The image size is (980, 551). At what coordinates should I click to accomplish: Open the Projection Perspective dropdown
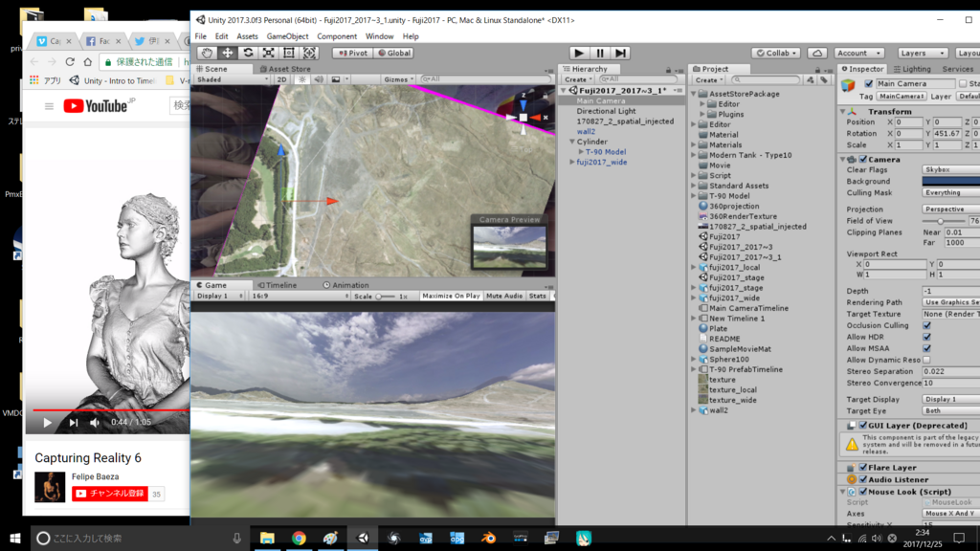click(x=950, y=209)
